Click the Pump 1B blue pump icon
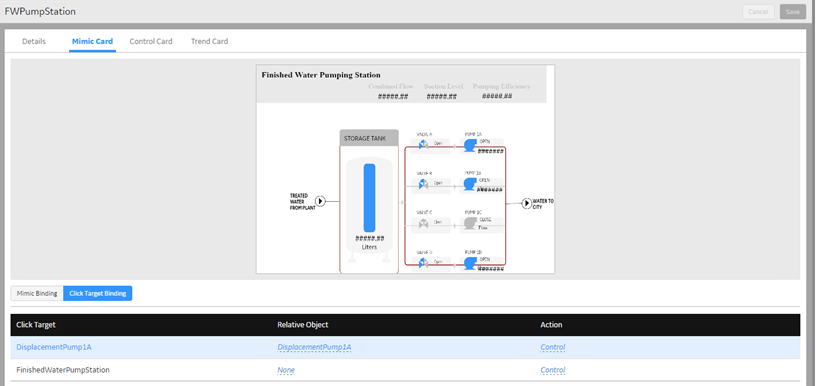Screen dimensions: 816x386 coord(469,184)
